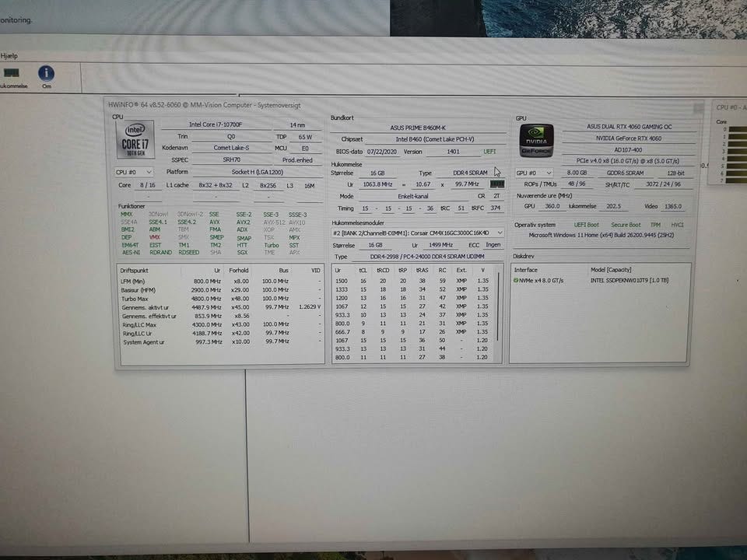Click the 666.7 MHz XMP timing row
Image resolution: width=747 pixels, height=560 pixels.
coord(412,332)
